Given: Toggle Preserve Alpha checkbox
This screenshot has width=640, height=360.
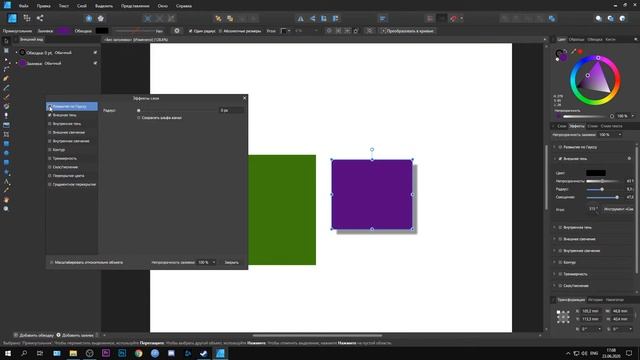Looking at the screenshot, I should 139,118.
